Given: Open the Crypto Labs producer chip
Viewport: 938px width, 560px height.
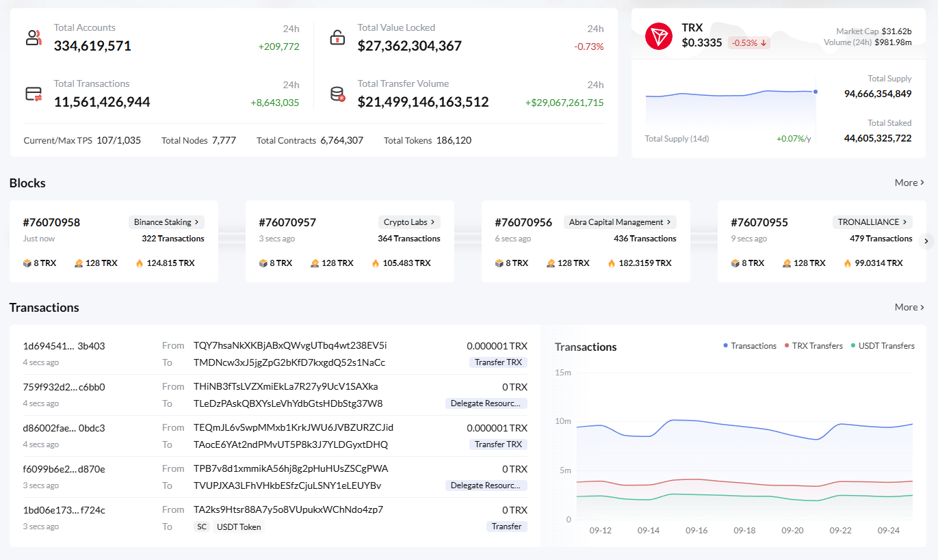Looking at the screenshot, I should [x=409, y=222].
